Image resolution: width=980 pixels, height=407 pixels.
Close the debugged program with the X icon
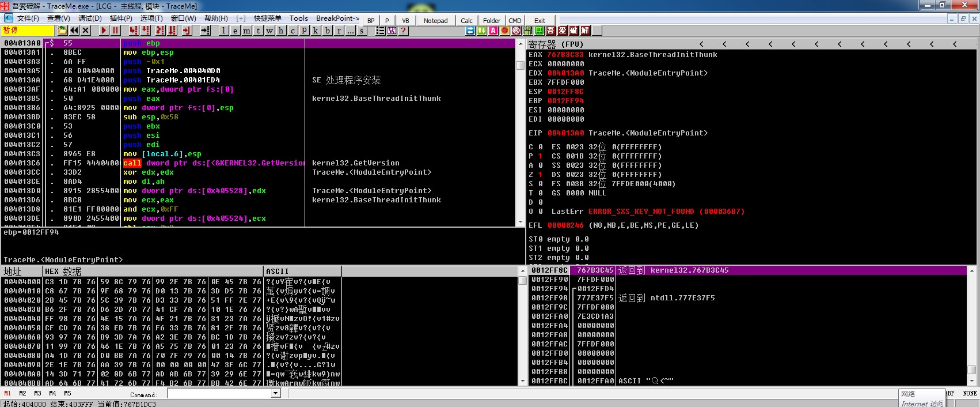86,31
